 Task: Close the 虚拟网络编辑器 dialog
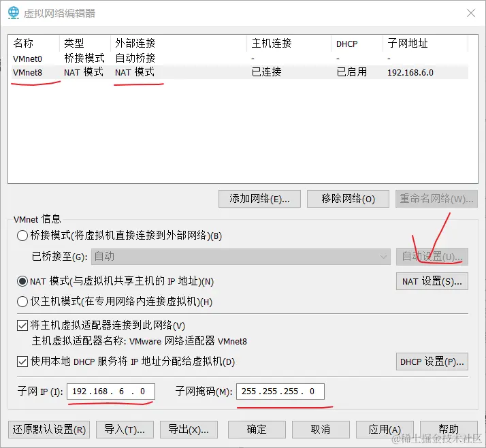pos(471,13)
